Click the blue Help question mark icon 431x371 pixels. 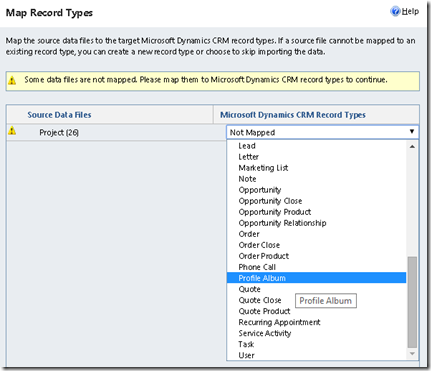pos(395,12)
